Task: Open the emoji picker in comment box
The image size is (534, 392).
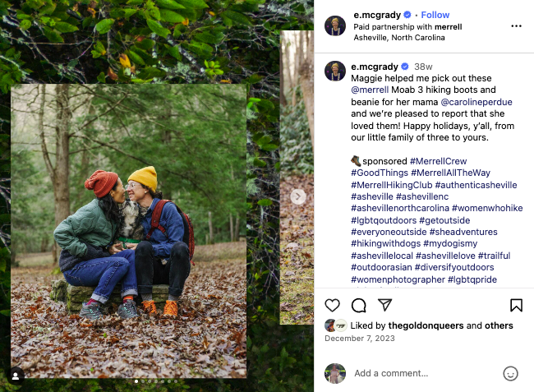Action: coord(510,373)
